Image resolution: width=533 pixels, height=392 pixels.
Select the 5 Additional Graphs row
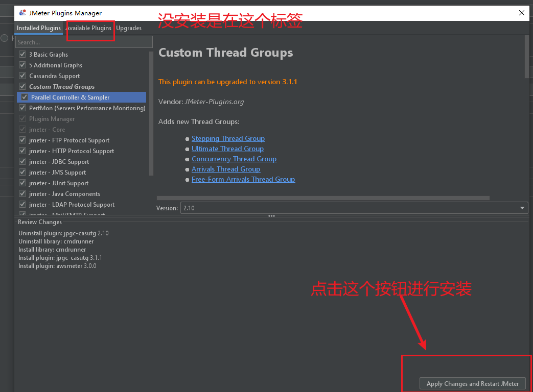pyautogui.click(x=55, y=65)
